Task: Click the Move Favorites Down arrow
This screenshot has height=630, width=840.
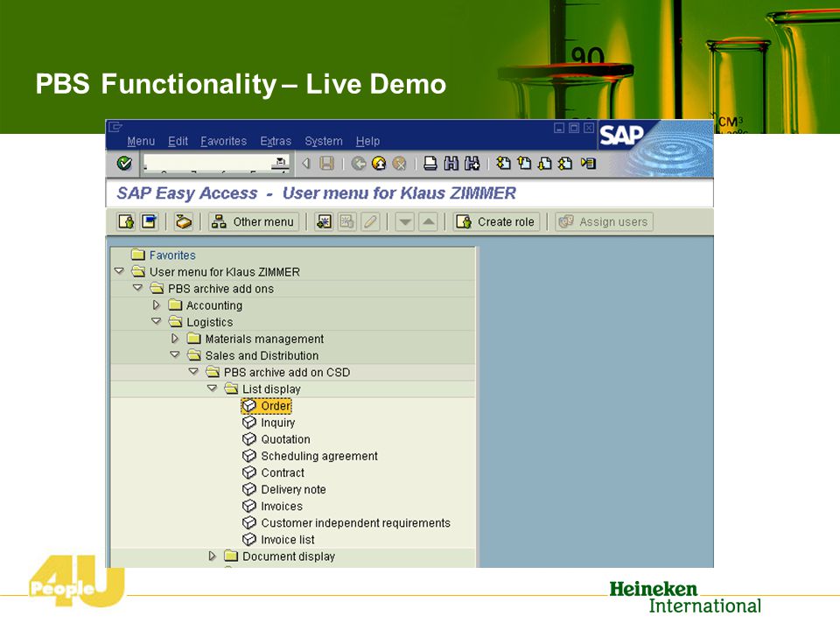Action: (405, 221)
